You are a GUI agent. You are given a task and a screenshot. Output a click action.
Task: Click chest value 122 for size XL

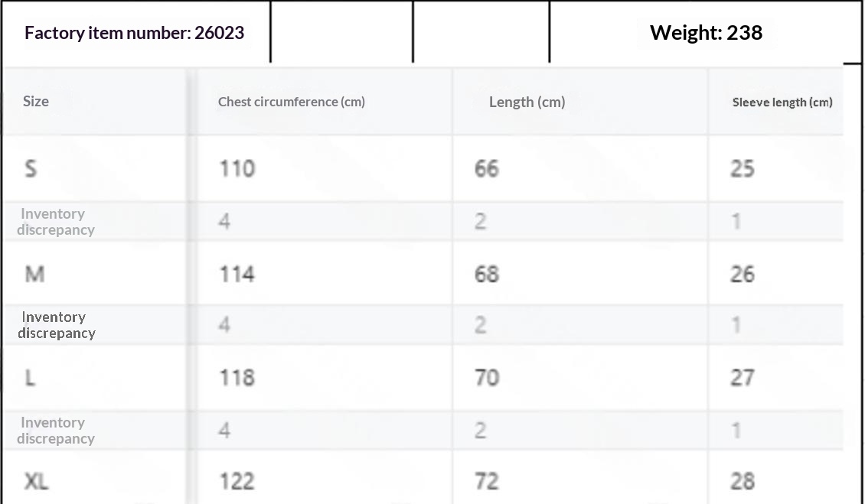[x=237, y=481]
